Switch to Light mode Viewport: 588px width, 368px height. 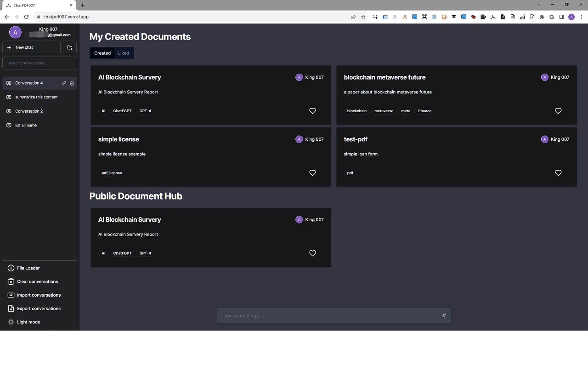(x=28, y=322)
